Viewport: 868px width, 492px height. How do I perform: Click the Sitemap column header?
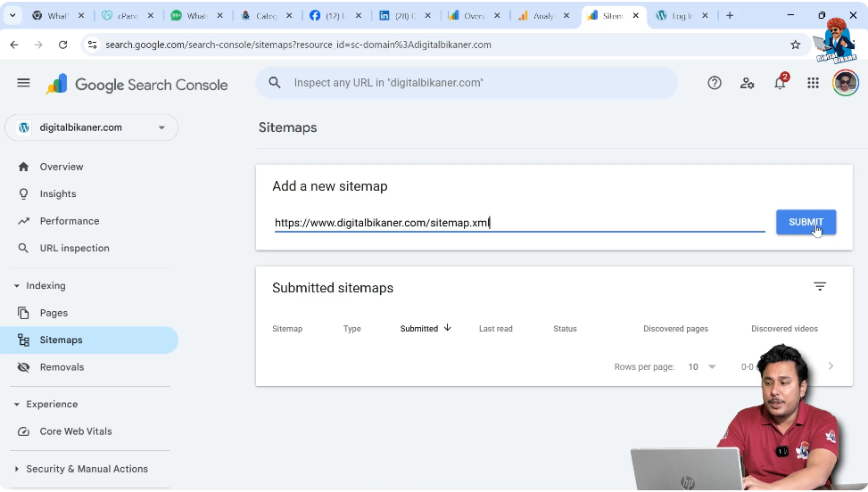(287, 328)
